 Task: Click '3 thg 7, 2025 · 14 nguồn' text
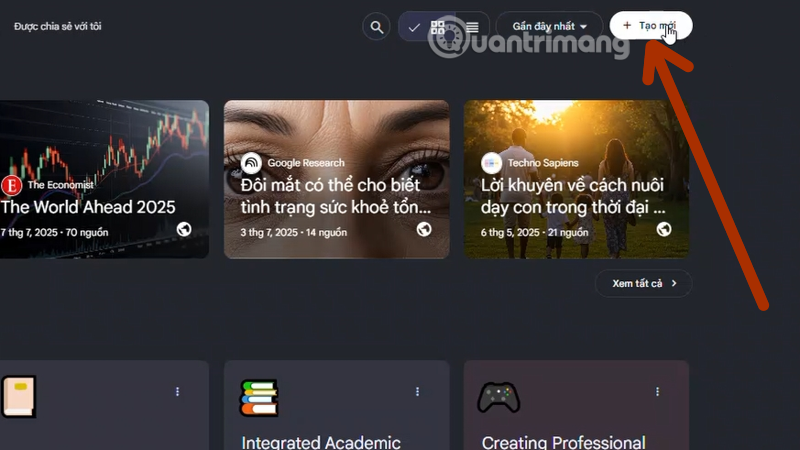click(x=293, y=233)
